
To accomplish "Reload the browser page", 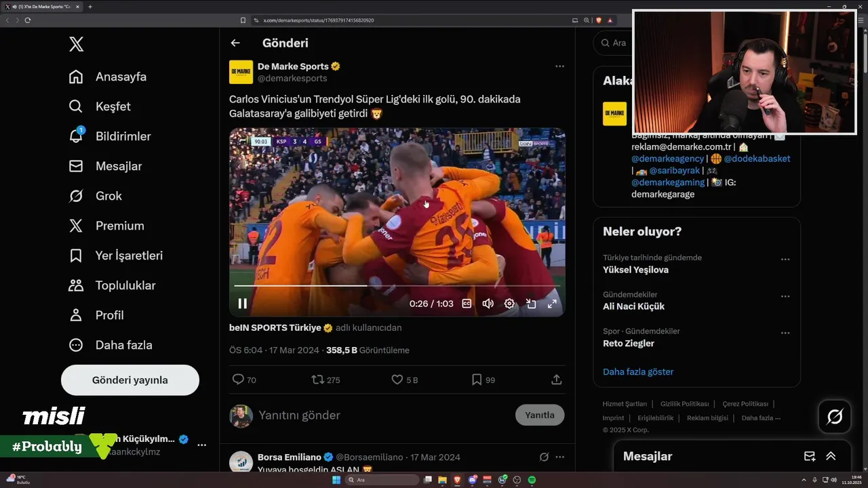I will tap(28, 20).
